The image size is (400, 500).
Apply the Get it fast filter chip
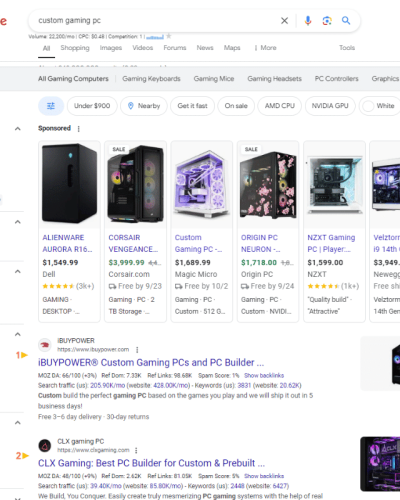pos(192,106)
